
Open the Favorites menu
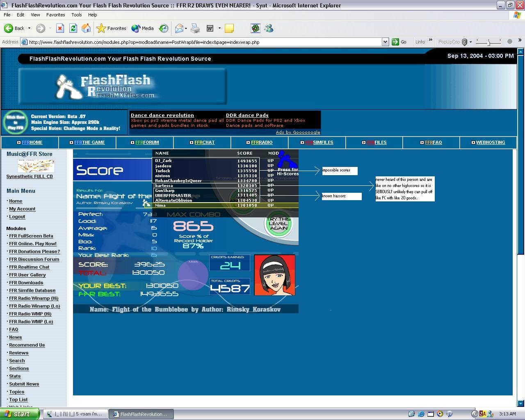coord(55,15)
